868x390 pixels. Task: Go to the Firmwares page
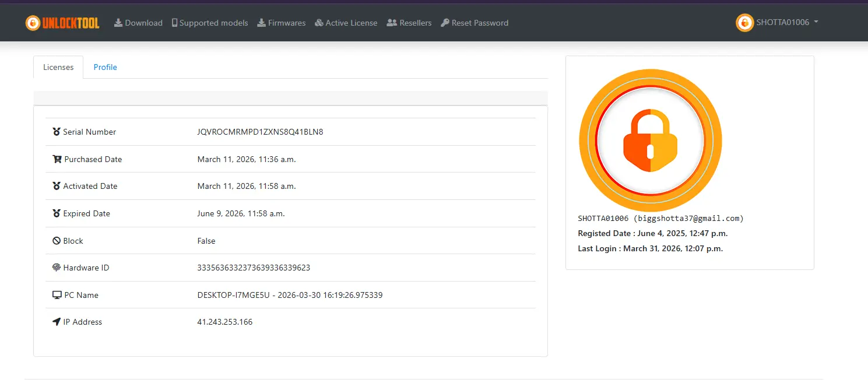282,23
